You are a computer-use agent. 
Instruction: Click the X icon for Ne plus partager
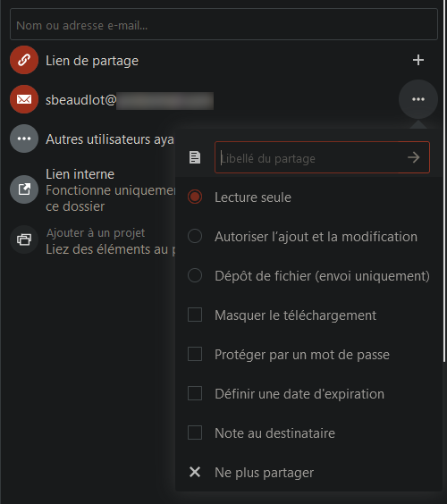pos(195,472)
